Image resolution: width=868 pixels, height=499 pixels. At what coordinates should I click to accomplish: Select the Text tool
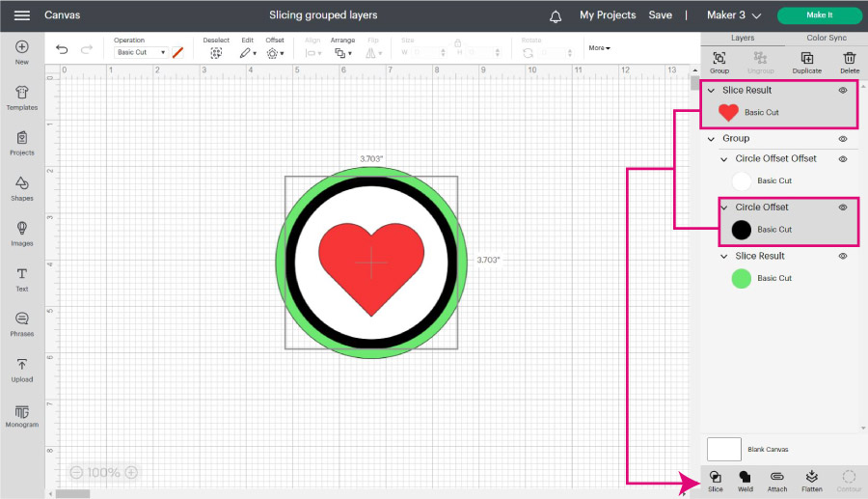tap(21, 279)
